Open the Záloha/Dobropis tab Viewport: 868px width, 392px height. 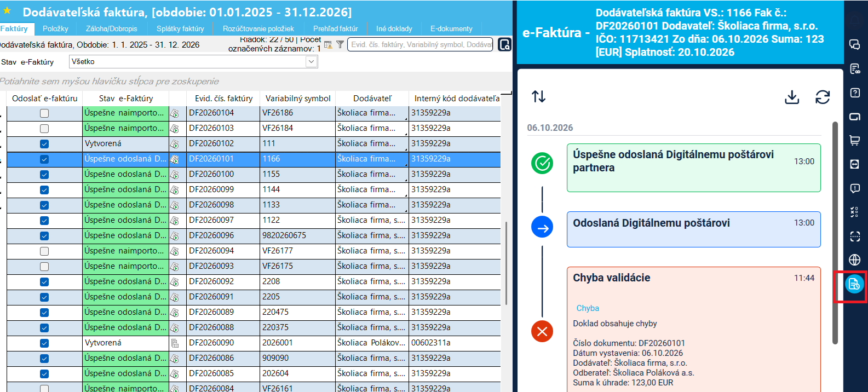coord(112,28)
